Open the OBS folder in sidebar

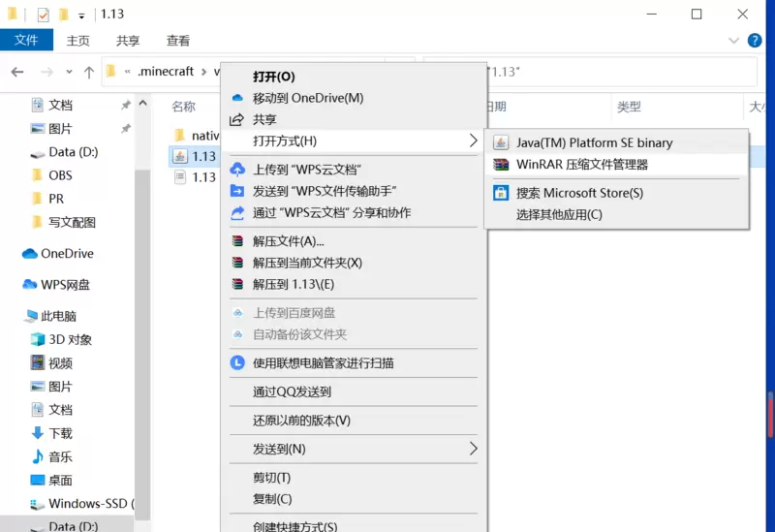60,175
